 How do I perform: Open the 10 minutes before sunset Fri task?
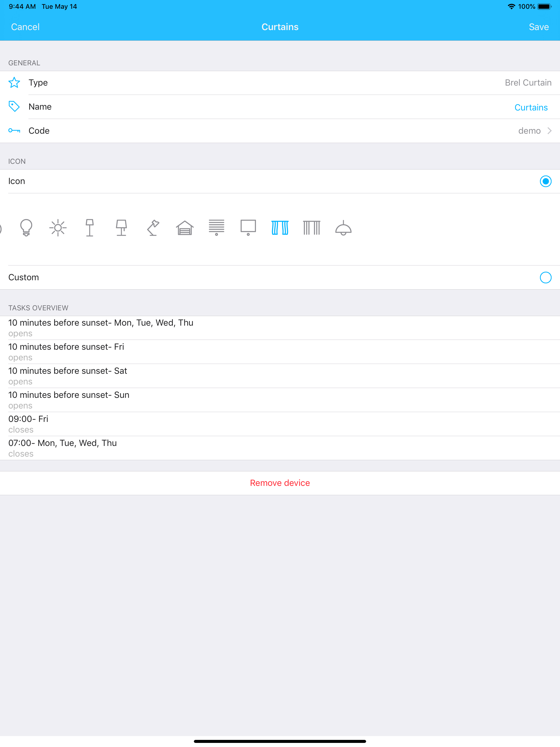(280, 352)
